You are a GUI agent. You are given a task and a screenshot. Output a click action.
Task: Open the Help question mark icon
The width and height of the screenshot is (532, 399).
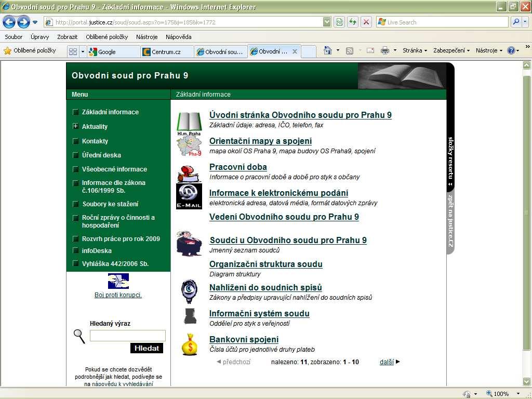point(511,50)
